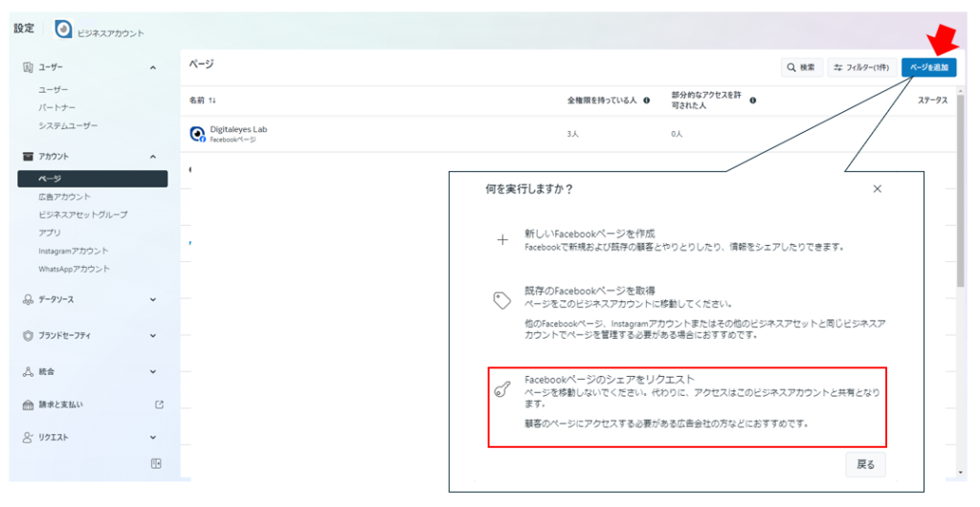Click the Digitaleyes Lab page name
This screenshot has height=507, width=980.
[238, 129]
